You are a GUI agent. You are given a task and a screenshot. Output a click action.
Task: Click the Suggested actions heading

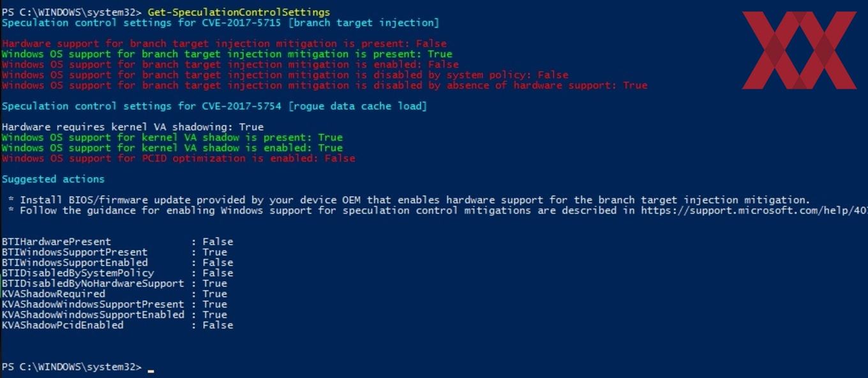53,180
